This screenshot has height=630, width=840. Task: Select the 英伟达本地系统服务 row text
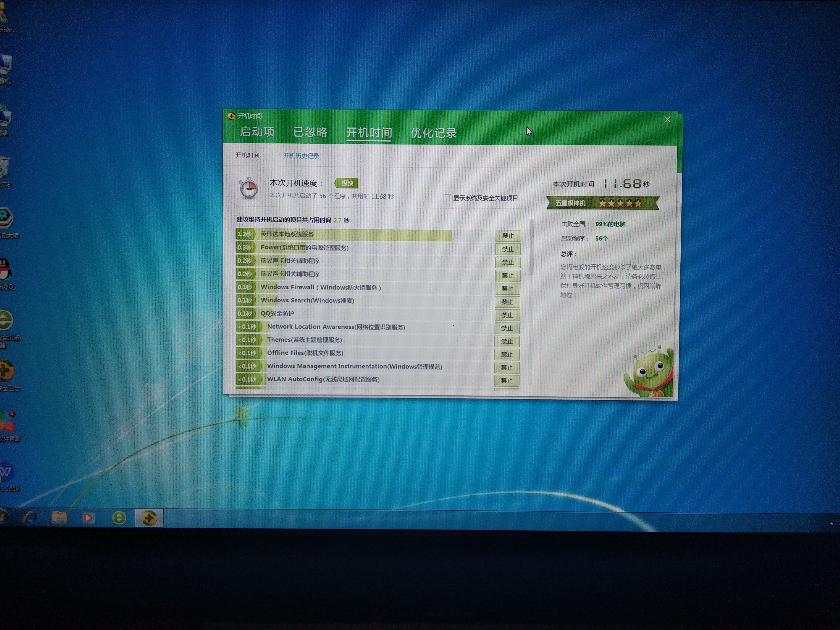pyautogui.click(x=287, y=234)
